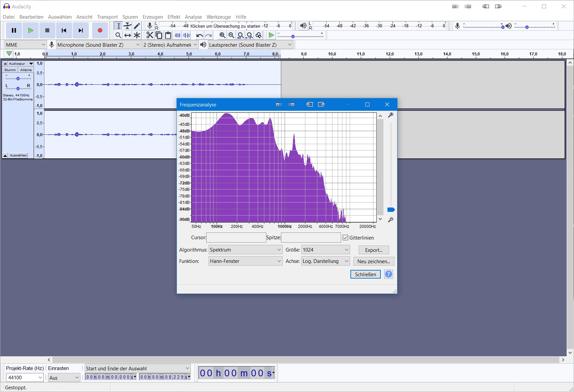The width and height of the screenshot is (574, 392).
Task: Select the Draw pencil tool
Action: [x=137, y=26]
